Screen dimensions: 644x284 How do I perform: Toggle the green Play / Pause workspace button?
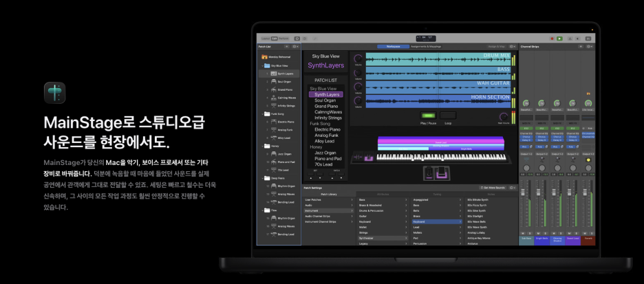tap(429, 116)
